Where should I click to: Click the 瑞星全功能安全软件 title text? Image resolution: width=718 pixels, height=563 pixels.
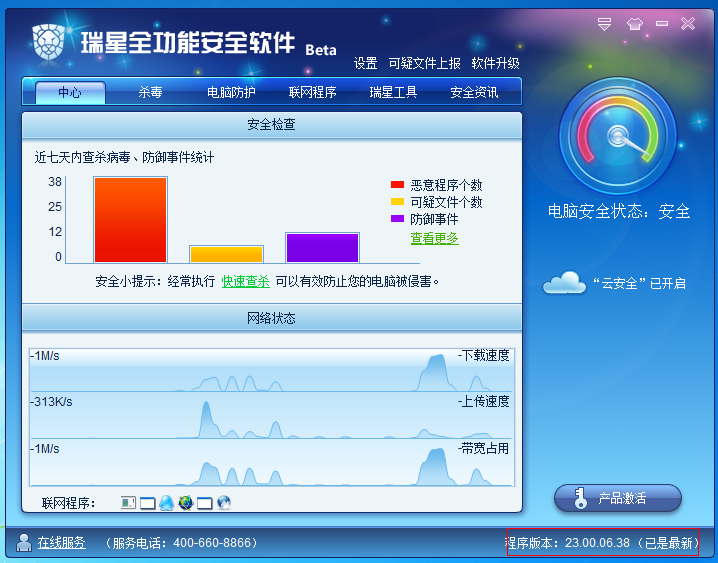coord(188,43)
